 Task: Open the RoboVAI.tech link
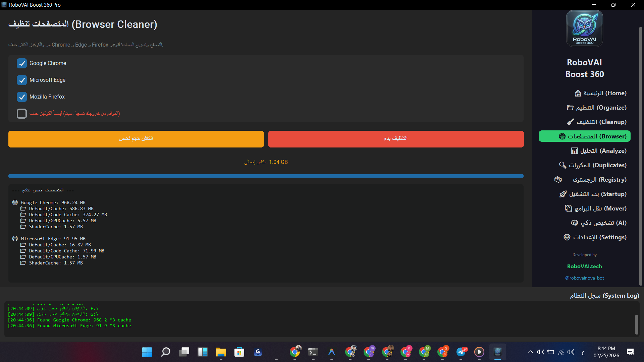[584, 266]
